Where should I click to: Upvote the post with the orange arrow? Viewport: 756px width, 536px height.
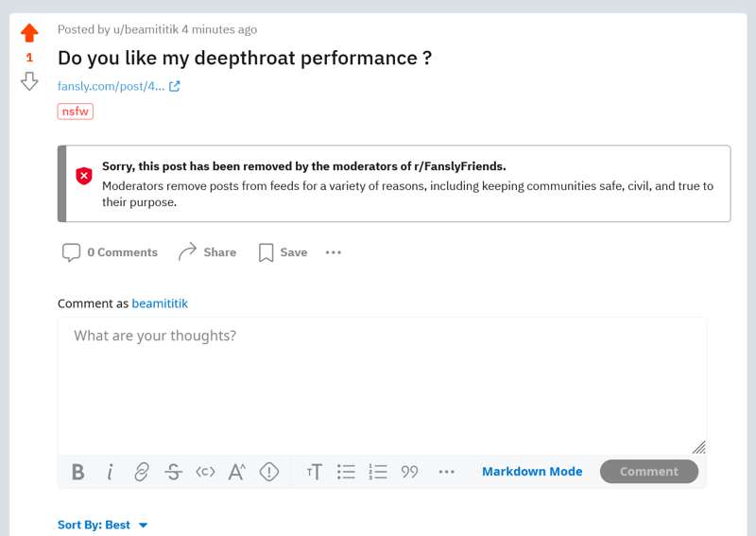coord(29,33)
